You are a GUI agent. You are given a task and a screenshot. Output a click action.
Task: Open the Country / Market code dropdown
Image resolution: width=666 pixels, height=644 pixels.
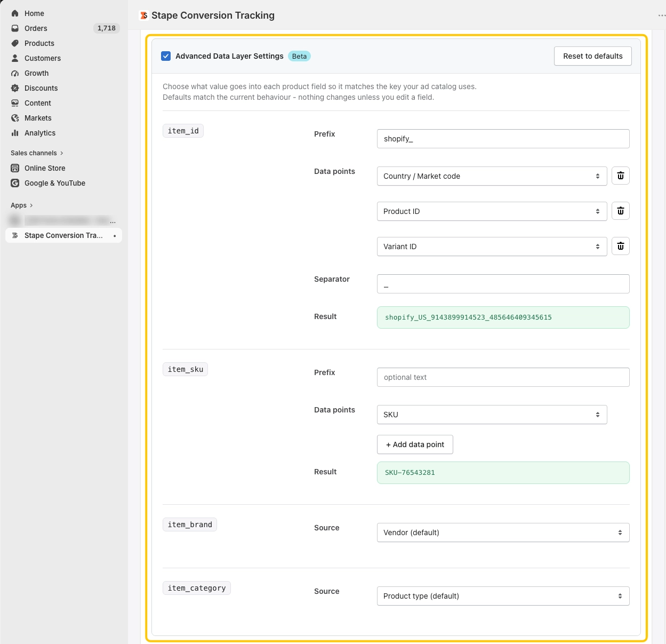pos(492,176)
